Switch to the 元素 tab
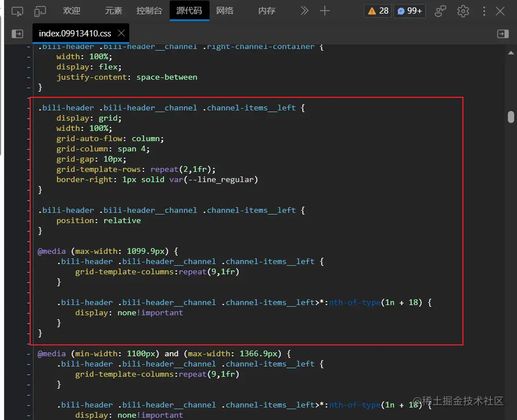517x420 pixels. 113,11
